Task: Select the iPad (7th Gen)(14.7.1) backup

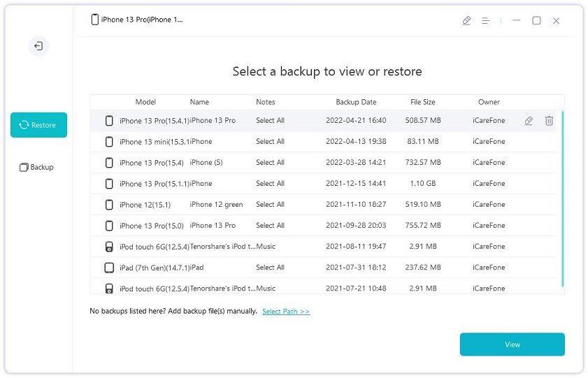Action: coord(322,268)
